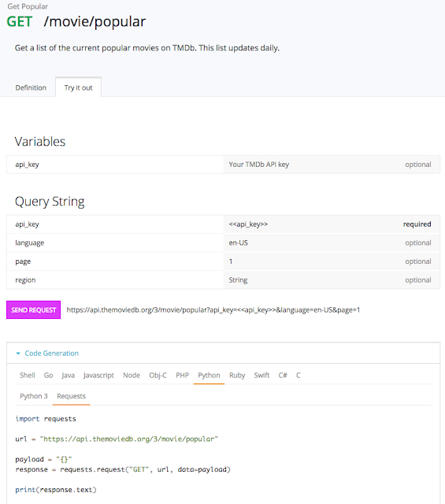Select the Python language tab

point(209,375)
